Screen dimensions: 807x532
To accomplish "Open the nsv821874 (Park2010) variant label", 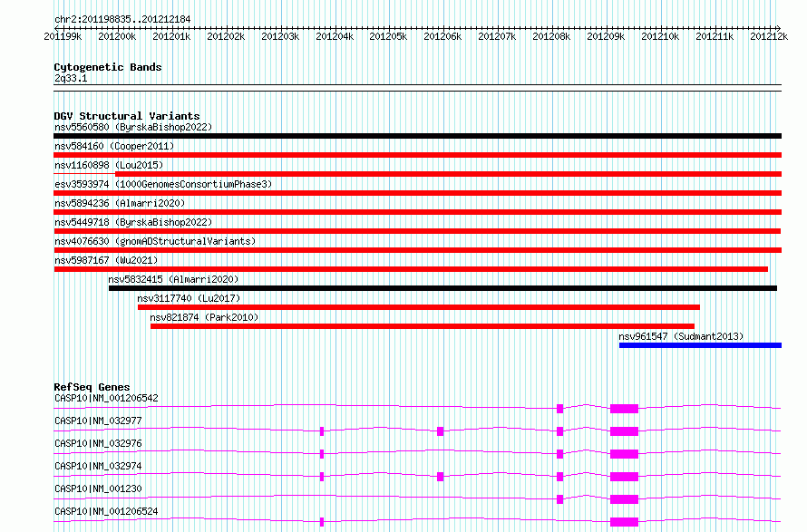I will pyautogui.click(x=204, y=317).
